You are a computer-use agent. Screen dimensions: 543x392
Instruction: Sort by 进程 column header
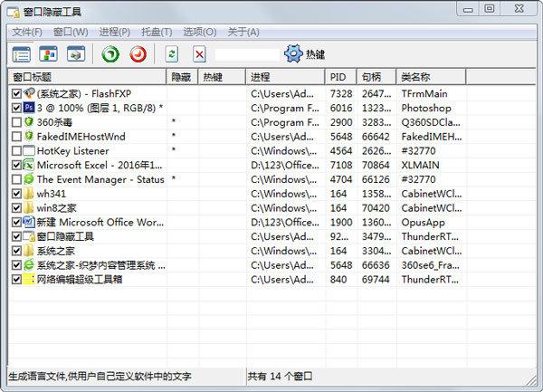[x=285, y=77]
